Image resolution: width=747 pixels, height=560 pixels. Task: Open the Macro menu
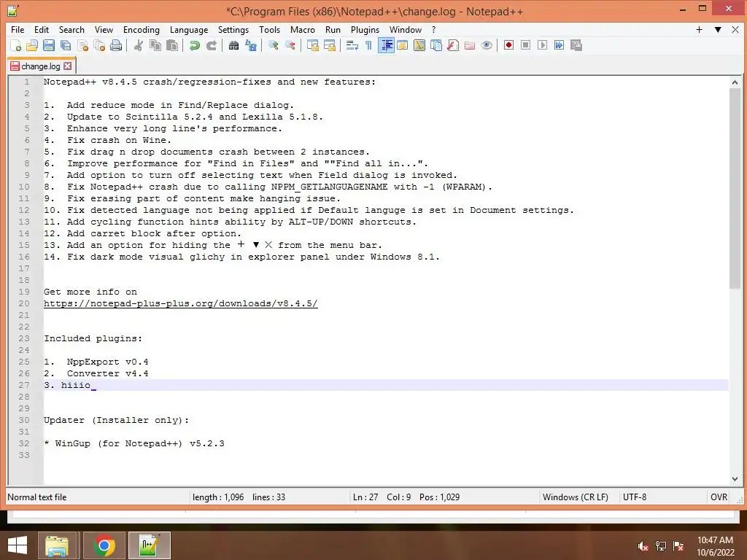(x=303, y=29)
